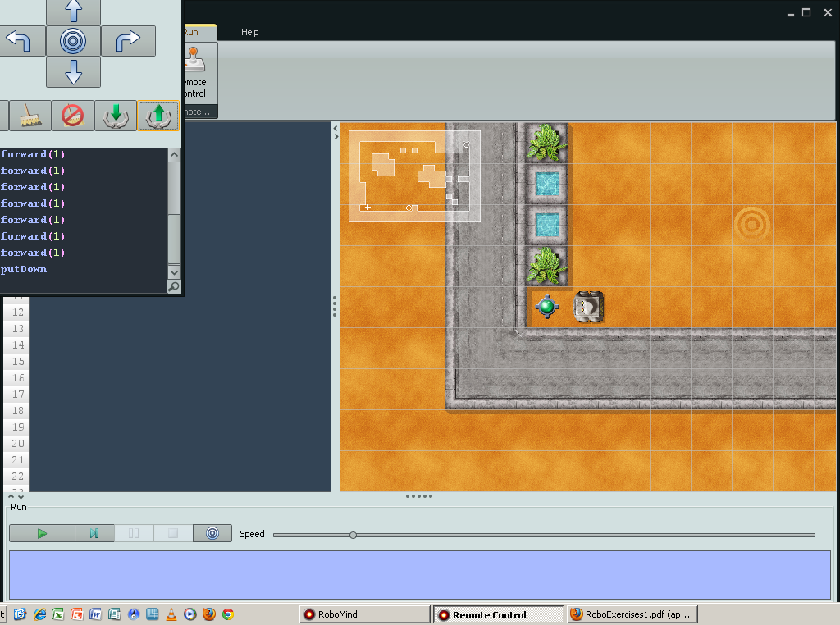This screenshot has height=625, width=840.
Task: Select the putDown entry in the command log
Action: 24,269
